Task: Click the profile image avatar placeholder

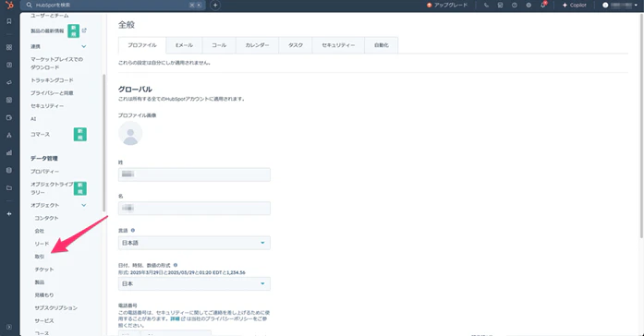Action: tap(130, 133)
